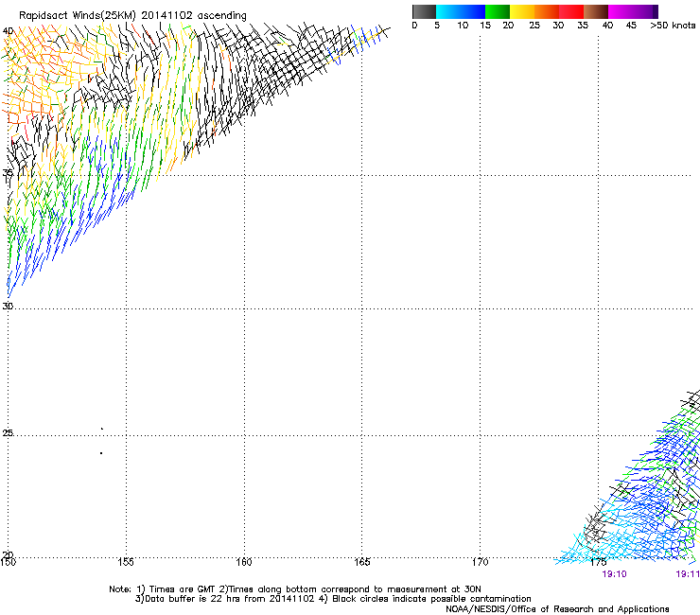Click the longitude label '150'
700x615 pixels.
pyautogui.click(x=8, y=562)
